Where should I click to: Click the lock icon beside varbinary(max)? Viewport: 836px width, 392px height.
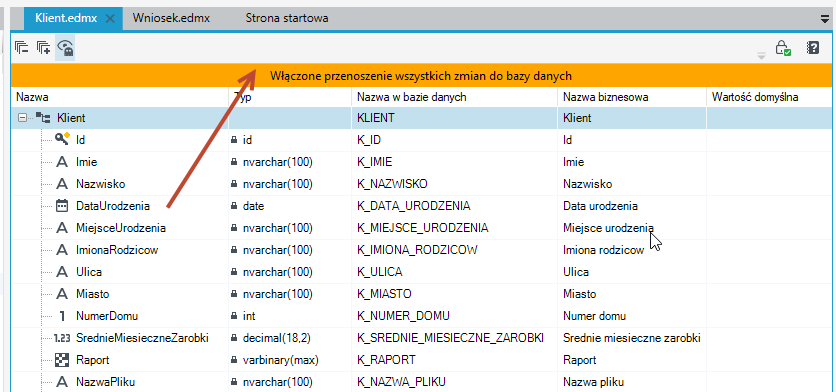click(234, 361)
